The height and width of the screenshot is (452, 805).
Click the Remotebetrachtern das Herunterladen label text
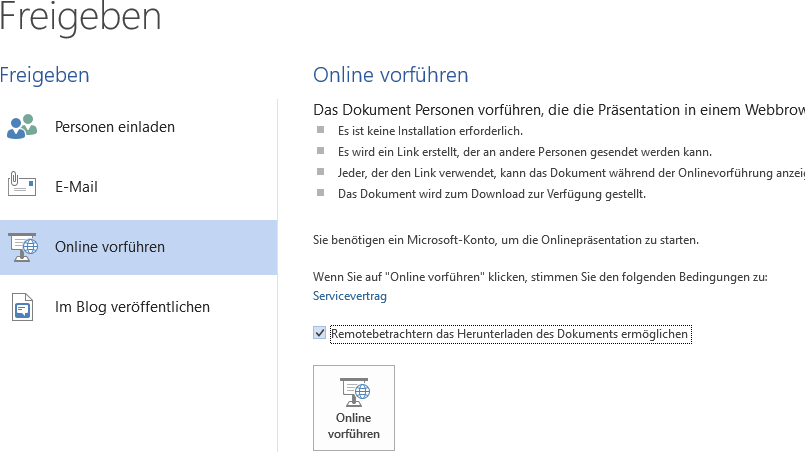(509, 334)
